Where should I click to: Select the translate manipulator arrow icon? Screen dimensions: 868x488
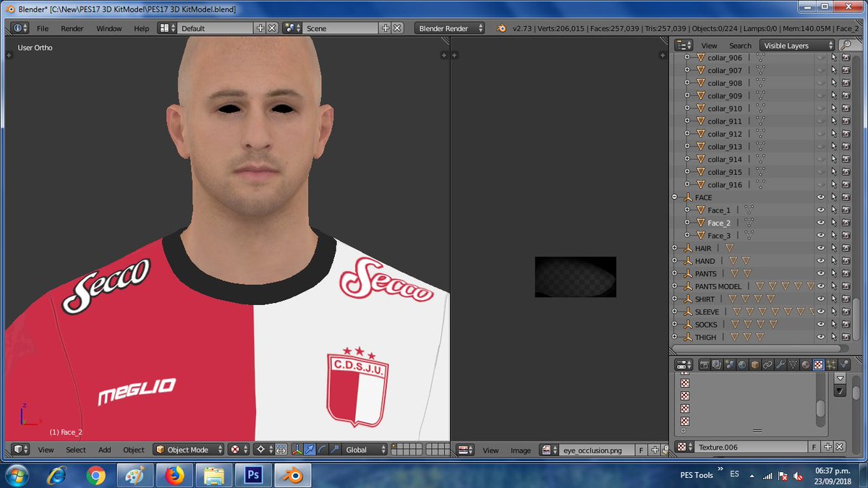click(310, 450)
